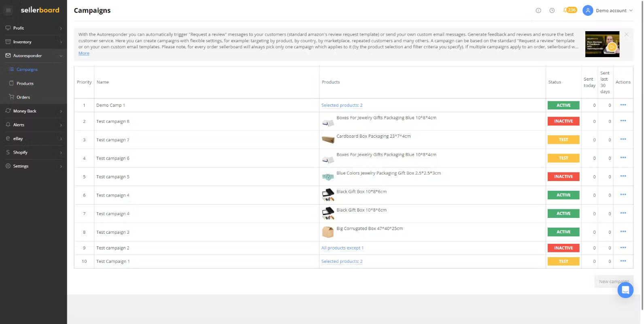This screenshot has height=324, width=644.
Task: Open the clock history icon in header
Action: (x=552, y=11)
